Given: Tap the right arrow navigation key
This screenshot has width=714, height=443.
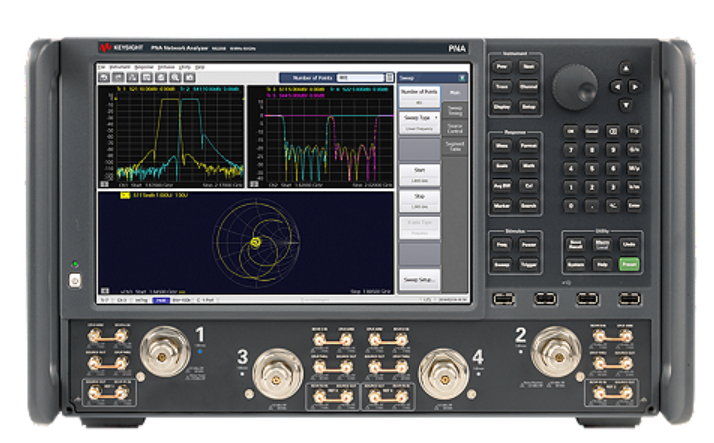Looking at the screenshot, I should pyautogui.click(x=635, y=87).
